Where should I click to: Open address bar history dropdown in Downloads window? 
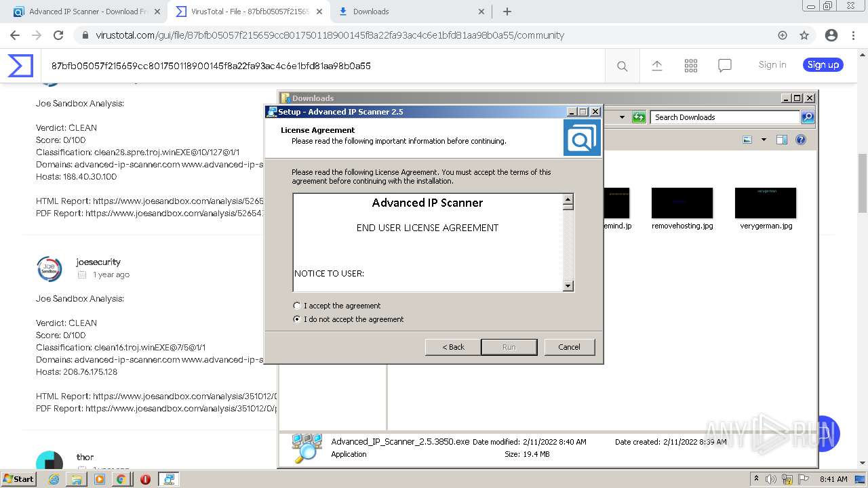(622, 117)
